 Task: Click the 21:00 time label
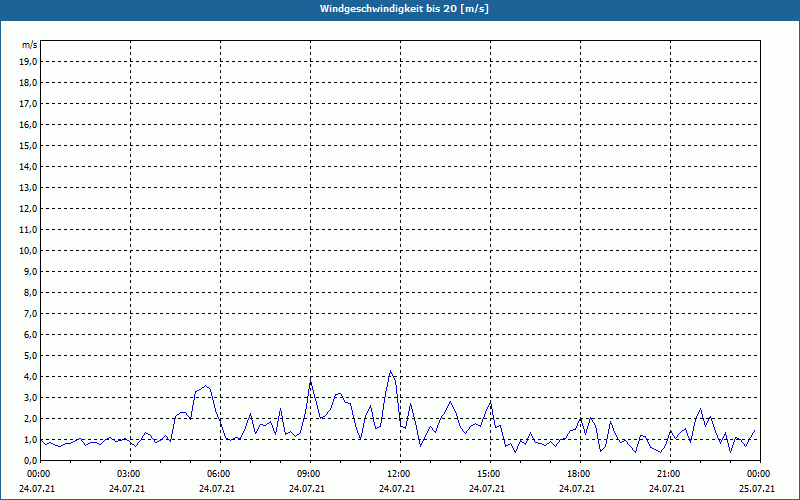point(670,474)
